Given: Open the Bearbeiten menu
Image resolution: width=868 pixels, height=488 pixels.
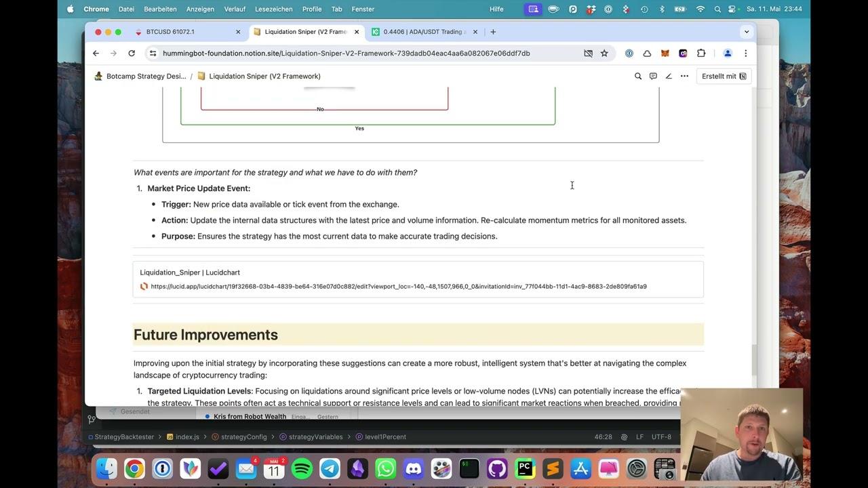Looking at the screenshot, I should point(160,9).
